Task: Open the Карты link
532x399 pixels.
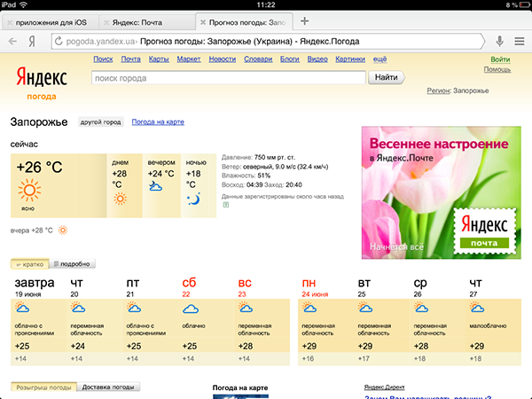Action: coord(159,59)
